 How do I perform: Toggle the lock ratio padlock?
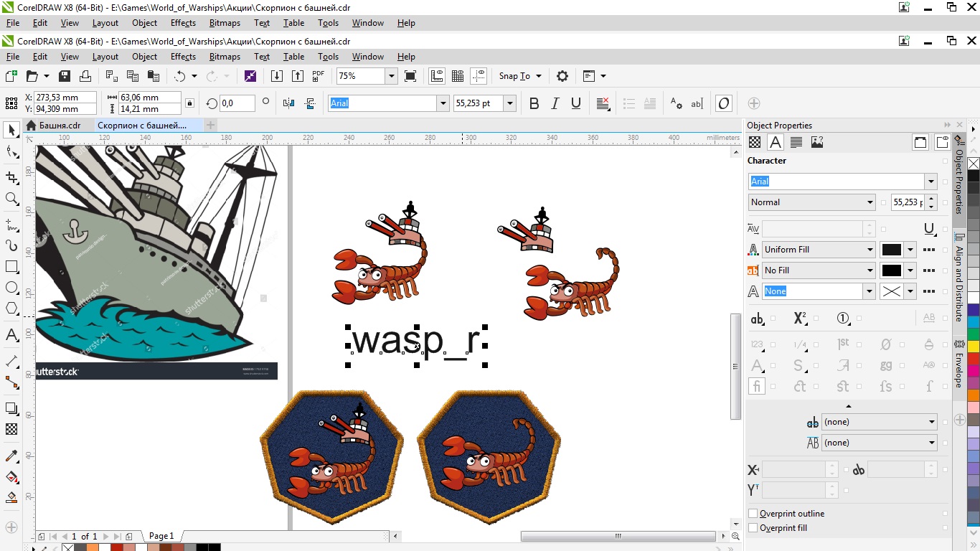click(189, 103)
